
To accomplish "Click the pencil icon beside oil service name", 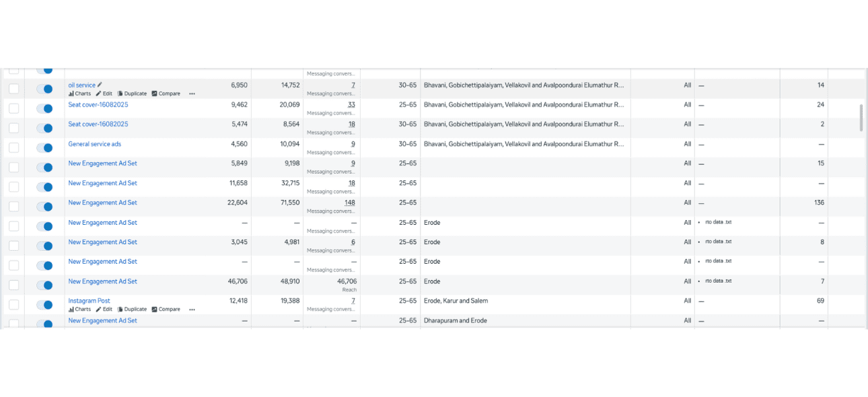I will coord(100,85).
